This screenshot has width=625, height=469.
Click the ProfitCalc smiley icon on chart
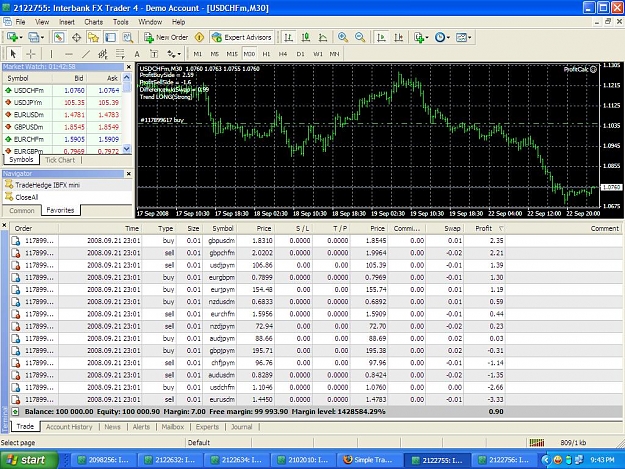pos(593,69)
